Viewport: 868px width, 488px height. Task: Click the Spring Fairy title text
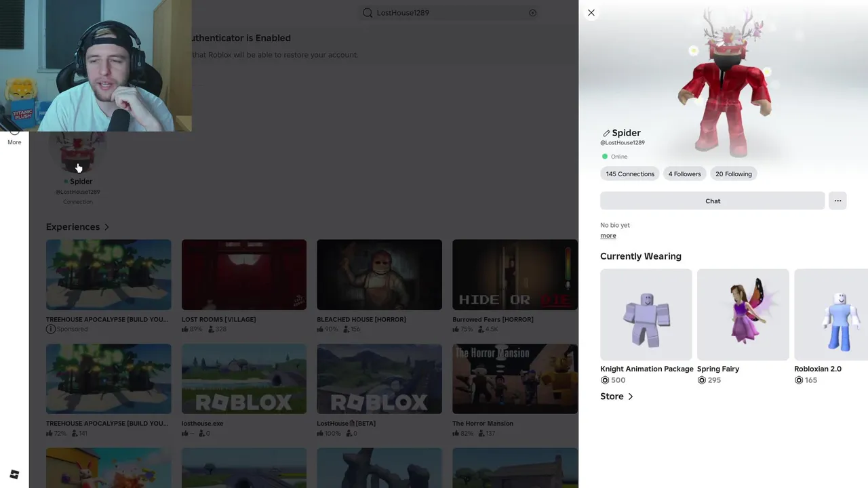tap(718, 369)
